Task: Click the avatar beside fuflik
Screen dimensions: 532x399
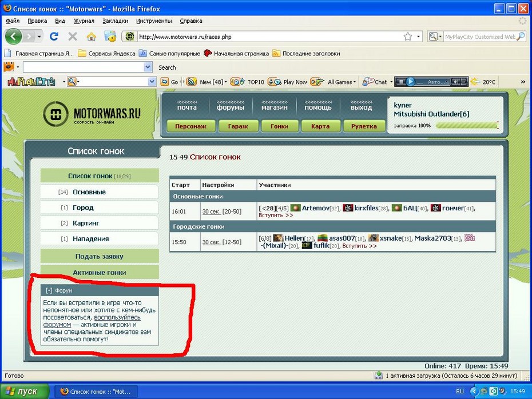Action: coord(307,245)
